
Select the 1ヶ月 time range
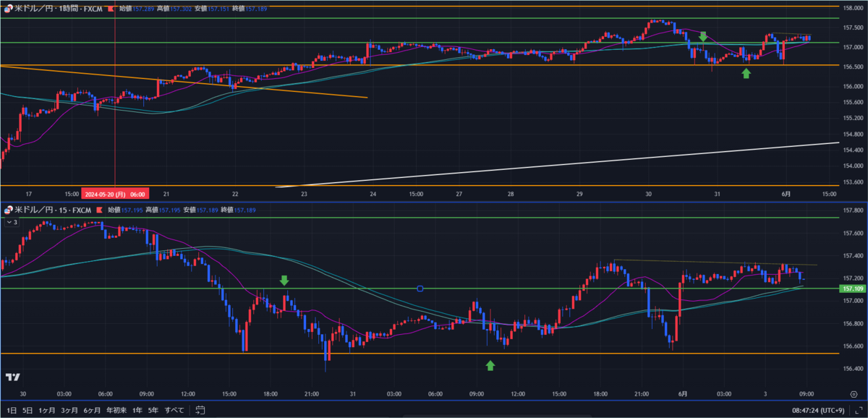pos(48,410)
